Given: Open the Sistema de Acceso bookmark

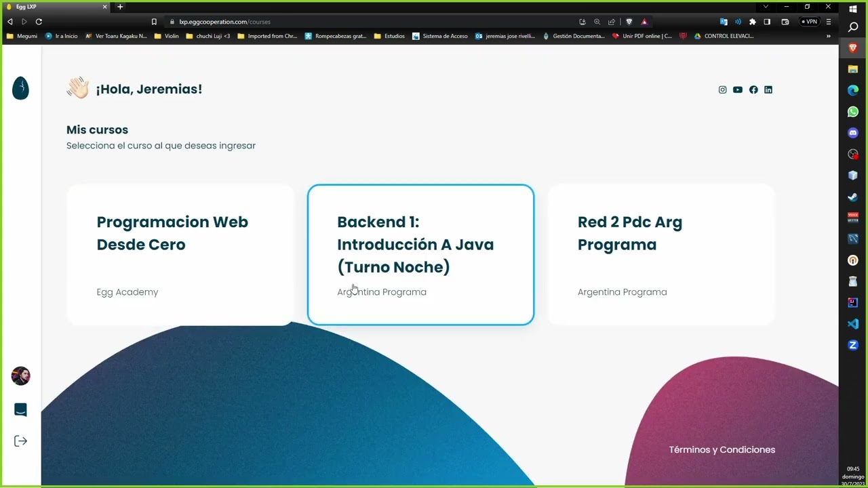Looking at the screenshot, I should click(439, 36).
